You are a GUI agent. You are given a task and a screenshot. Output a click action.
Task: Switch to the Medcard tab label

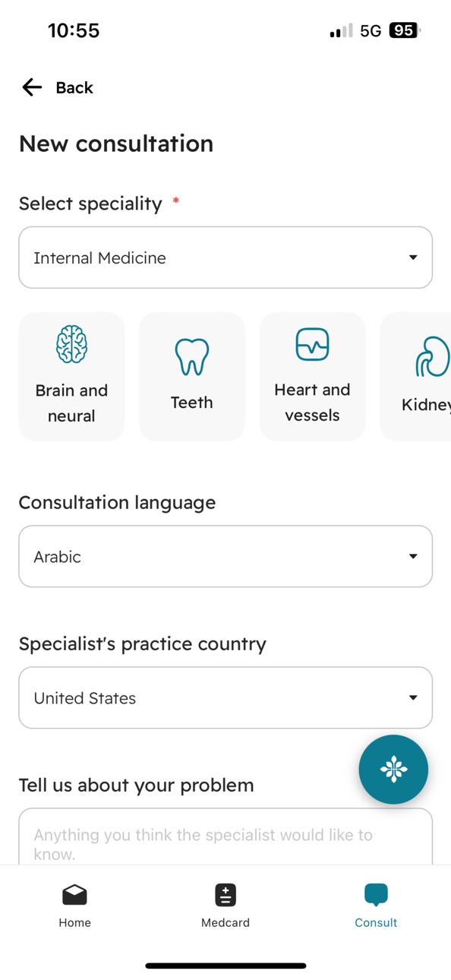click(225, 922)
